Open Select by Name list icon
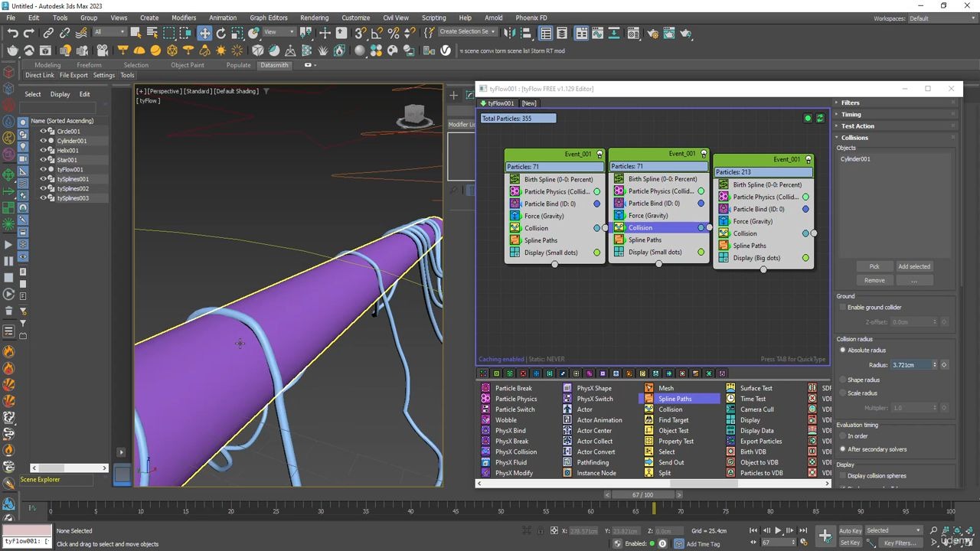Image resolution: width=980 pixels, height=551 pixels. pyautogui.click(x=152, y=33)
